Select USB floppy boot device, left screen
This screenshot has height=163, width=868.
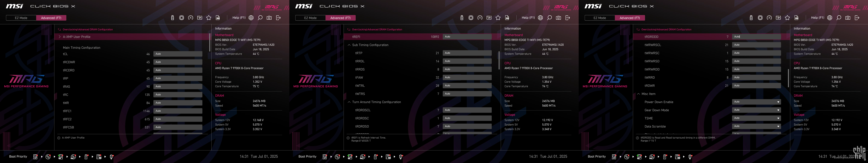(99, 157)
